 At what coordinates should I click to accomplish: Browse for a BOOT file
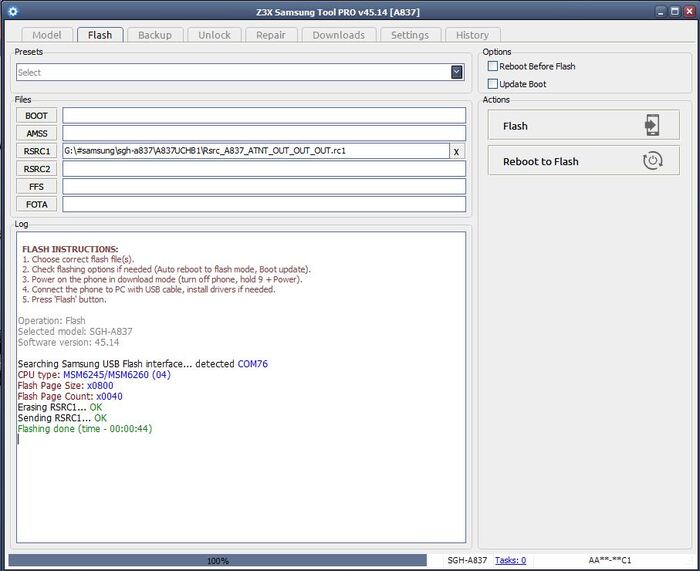point(37,116)
